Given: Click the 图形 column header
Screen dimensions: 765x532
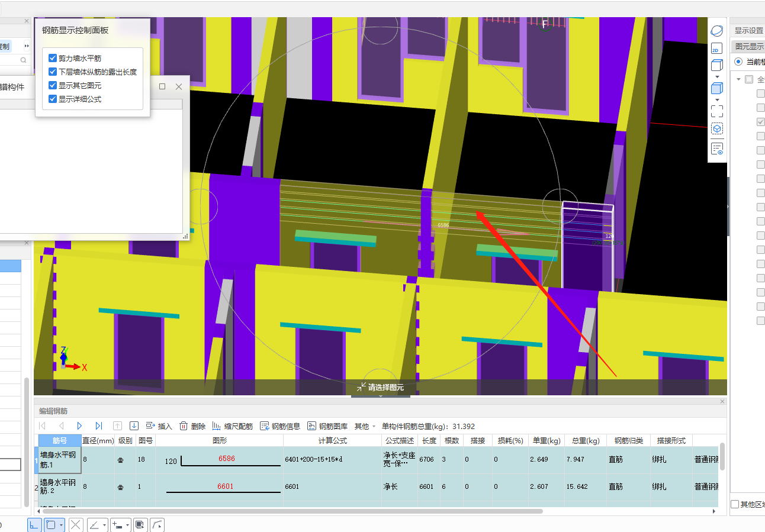Looking at the screenshot, I should click(x=219, y=440).
